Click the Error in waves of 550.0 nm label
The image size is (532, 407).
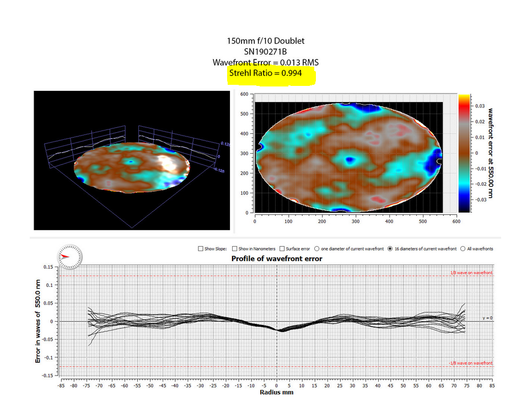[37, 321]
